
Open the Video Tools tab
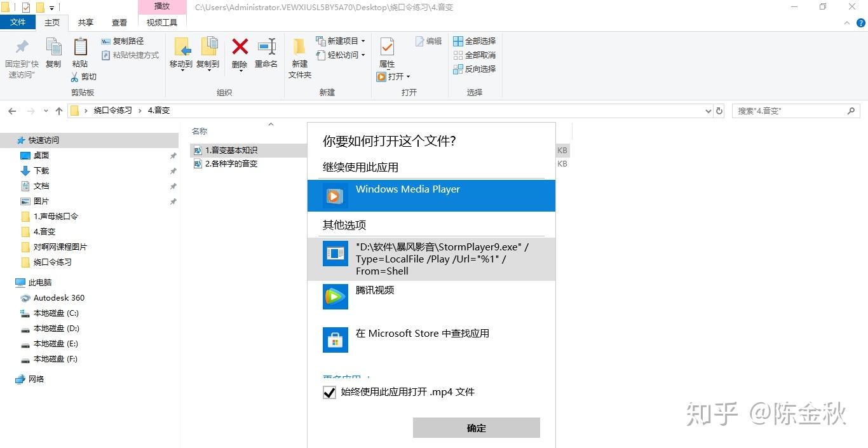[162, 22]
